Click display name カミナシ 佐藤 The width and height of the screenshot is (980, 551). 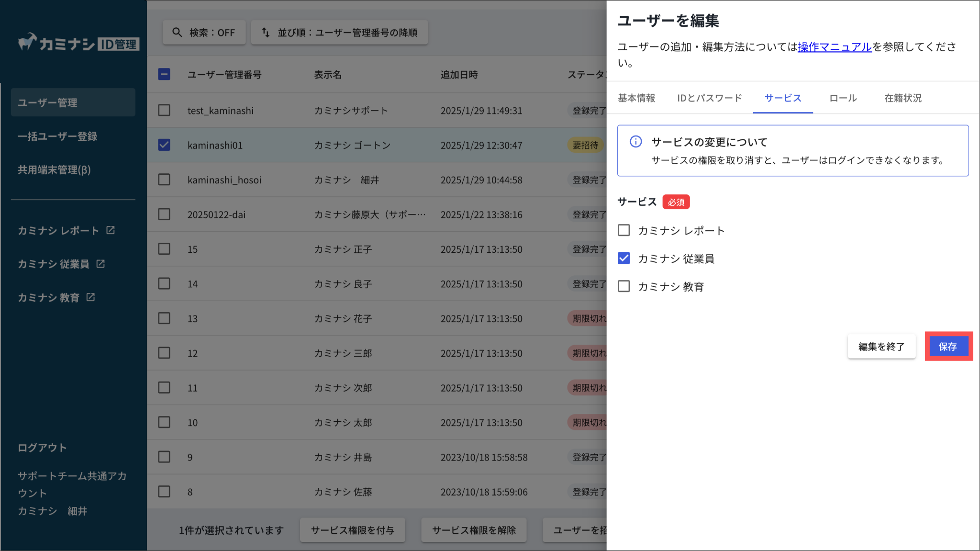point(343,492)
